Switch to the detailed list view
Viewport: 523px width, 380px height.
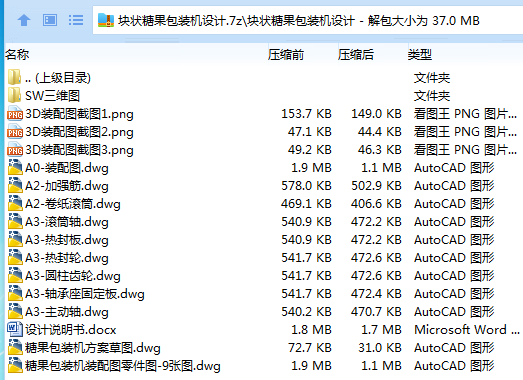76,20
